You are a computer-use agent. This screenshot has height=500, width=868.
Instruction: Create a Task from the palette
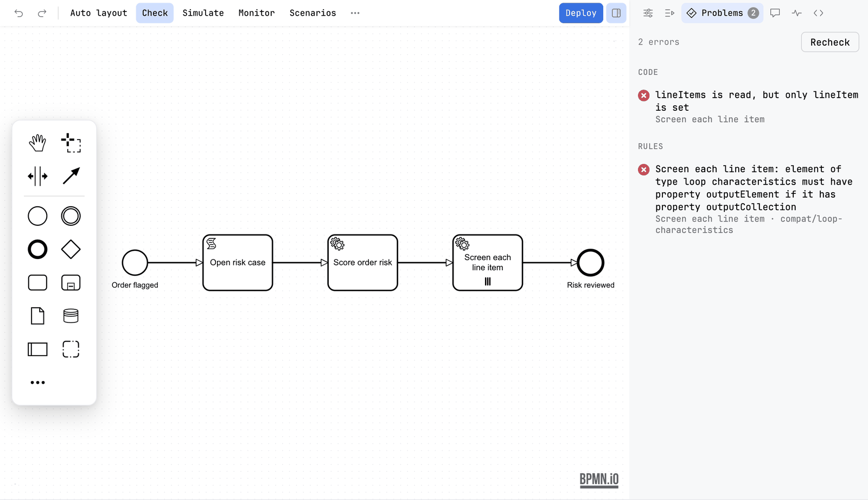click(x=37, y=283)
